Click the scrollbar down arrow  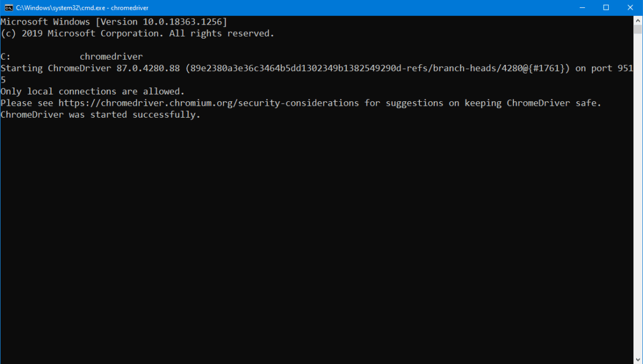(638, 358)
